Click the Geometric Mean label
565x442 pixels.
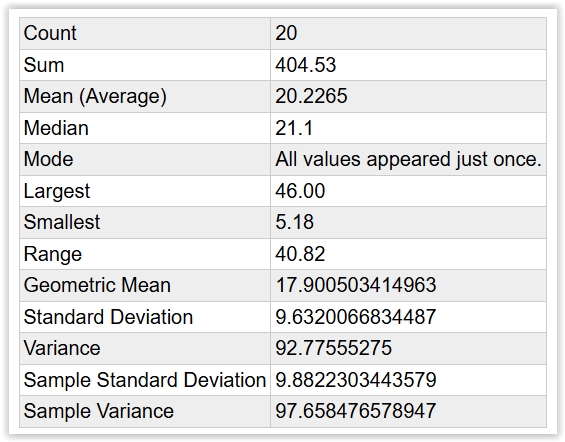97,285
